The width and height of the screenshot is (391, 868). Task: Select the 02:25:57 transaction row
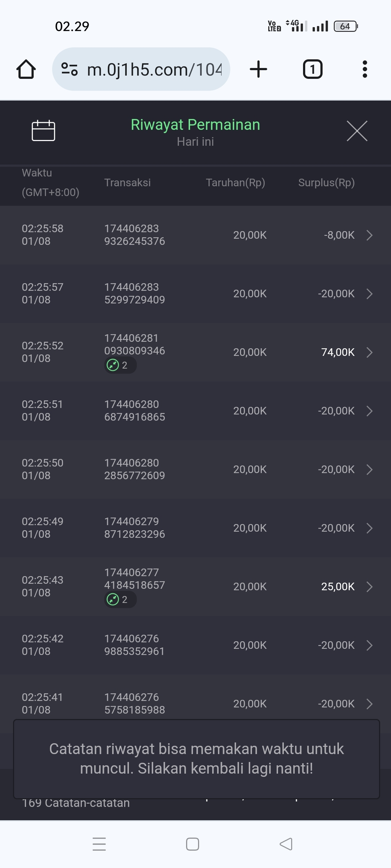[195, 294]
